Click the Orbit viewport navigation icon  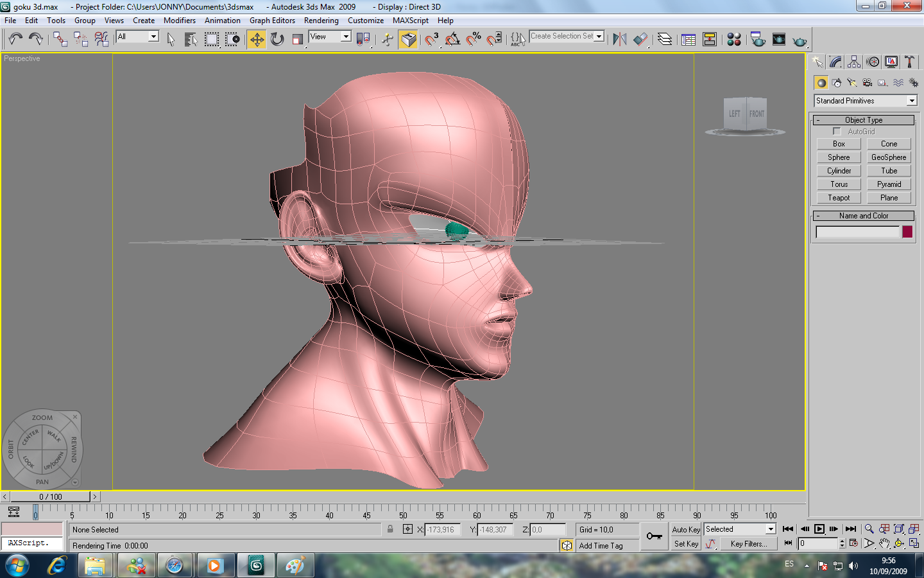899,543
